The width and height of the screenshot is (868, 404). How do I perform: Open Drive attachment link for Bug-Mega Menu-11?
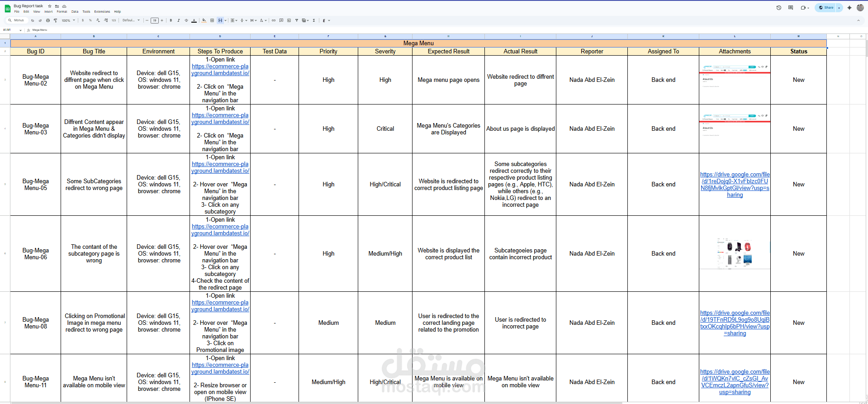tap(735, 382)
